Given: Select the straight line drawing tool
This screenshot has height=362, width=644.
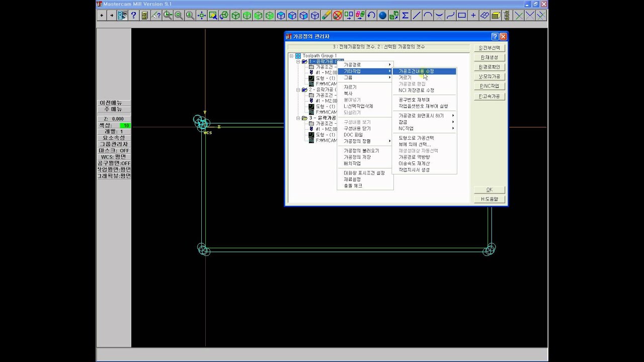Looking at the screenshot, I should [x=417, y=16].
